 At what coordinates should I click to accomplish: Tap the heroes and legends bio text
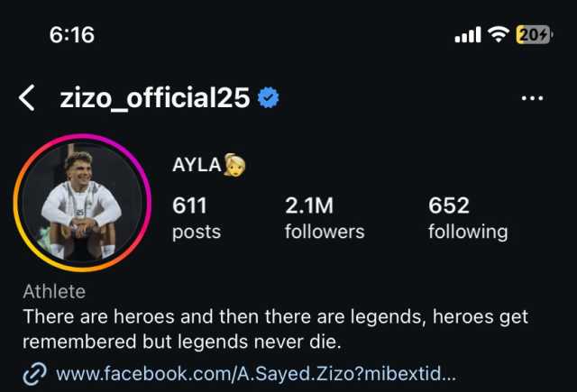275,329
